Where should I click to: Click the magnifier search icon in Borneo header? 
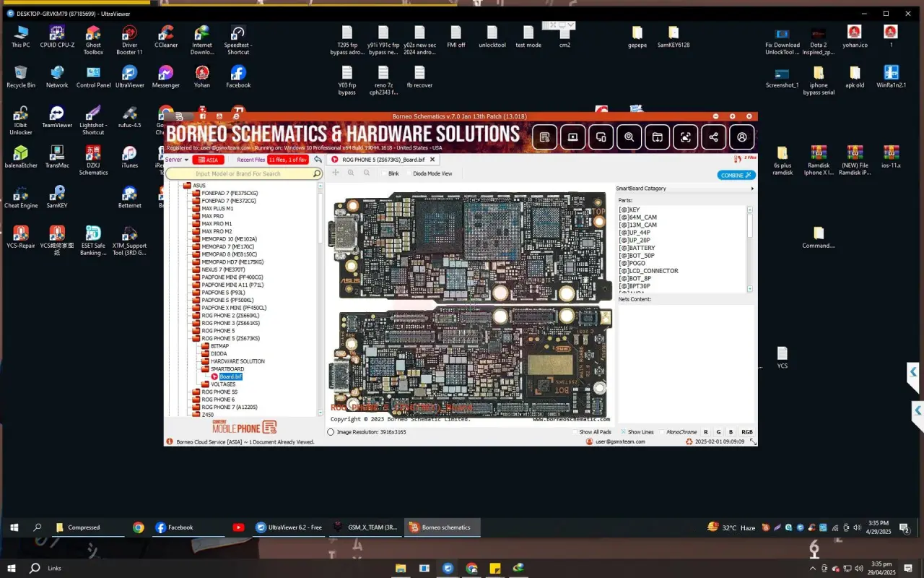[629, 137]
